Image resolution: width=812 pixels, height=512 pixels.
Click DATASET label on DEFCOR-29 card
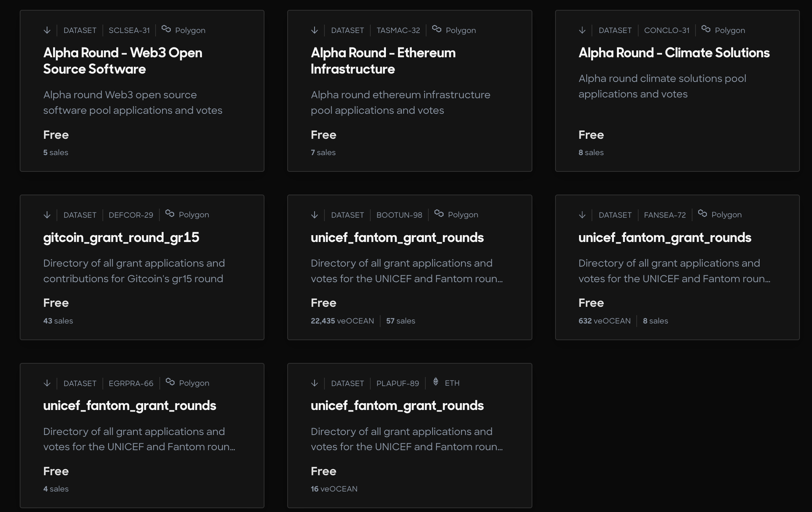click(80, 215)
